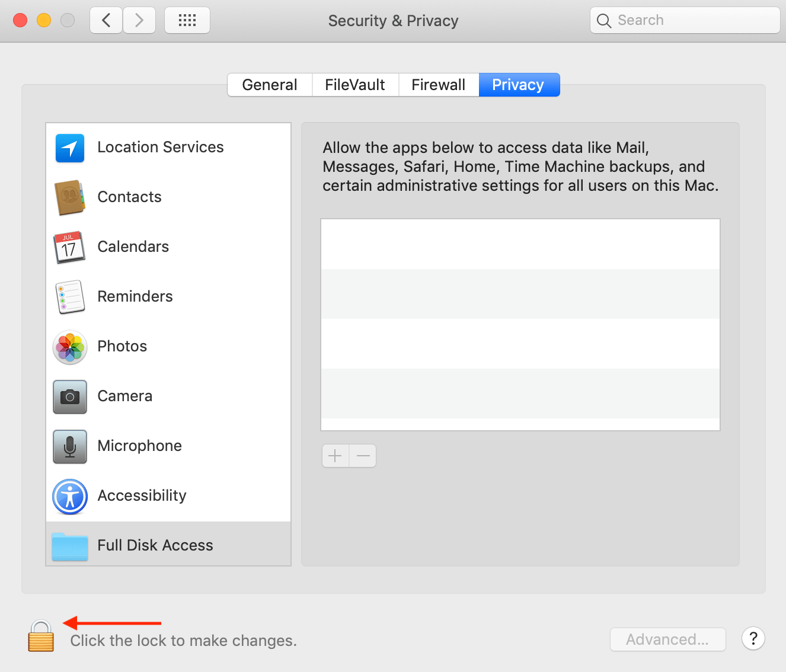
Task: Switch to the Firewall tab
Action: (439, 85)
